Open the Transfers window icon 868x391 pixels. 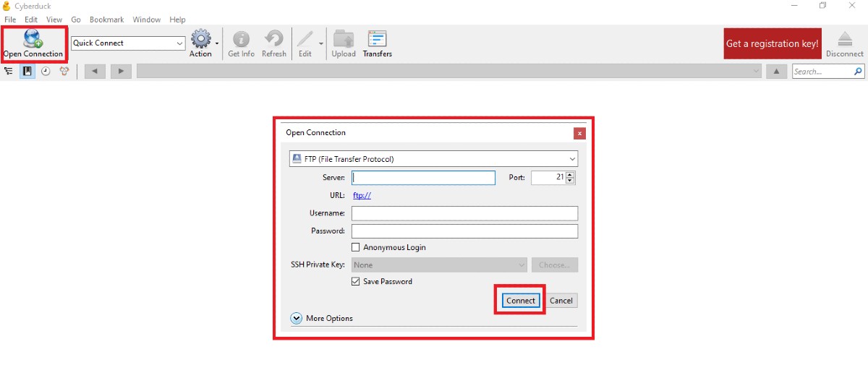tap(377, 39)
